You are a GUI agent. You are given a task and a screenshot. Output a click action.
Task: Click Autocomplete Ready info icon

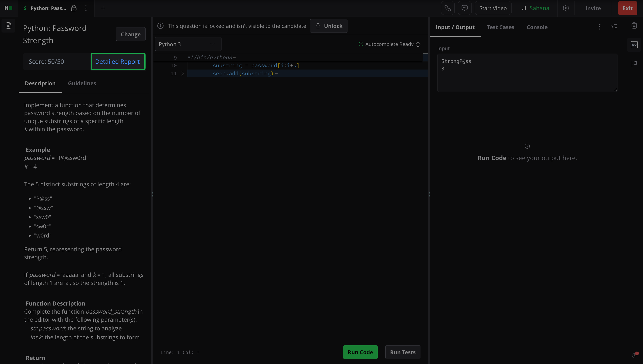418,44
